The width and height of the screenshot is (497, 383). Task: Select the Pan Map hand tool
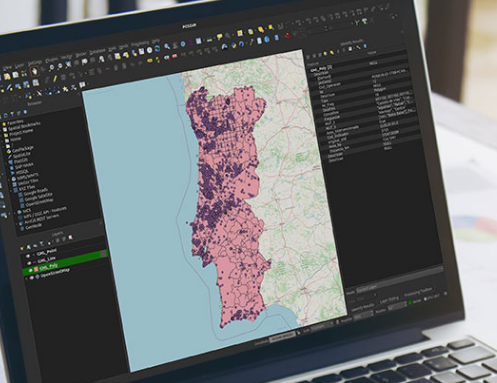coord(34,71)
